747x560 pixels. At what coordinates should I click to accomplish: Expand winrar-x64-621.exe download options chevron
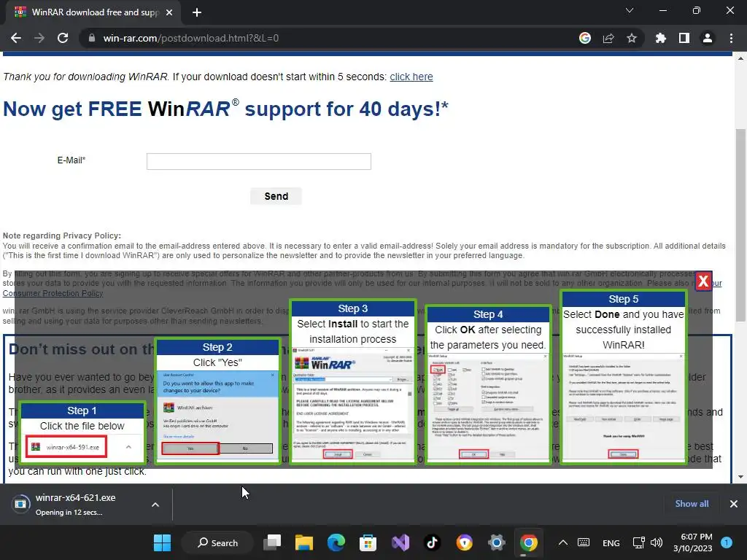(x=155, y=505)
